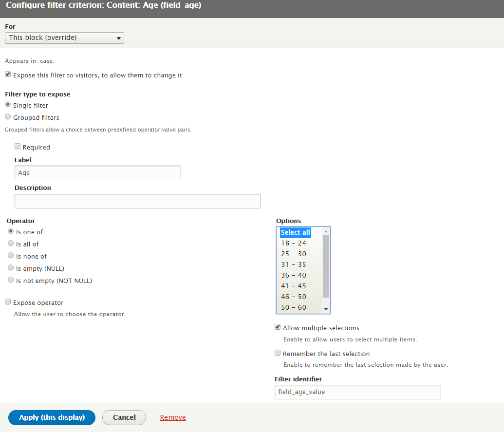Enable the Required checkbox
The height and width of the screenshot is (432, 504).
point(18,146)
